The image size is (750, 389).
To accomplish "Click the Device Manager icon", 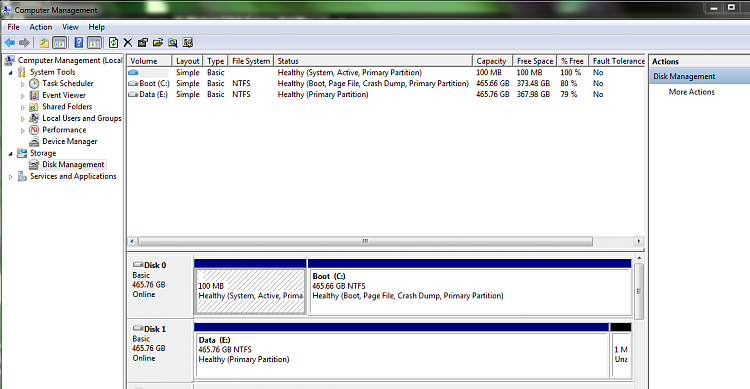I will [x=34, y=142].
